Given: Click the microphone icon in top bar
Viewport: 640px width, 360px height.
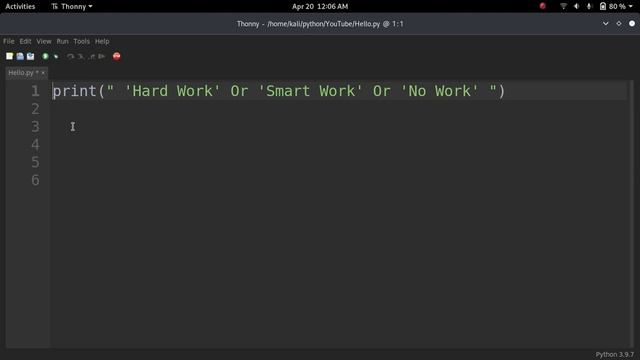Looking at the screenshot, I should click(589, 6).
